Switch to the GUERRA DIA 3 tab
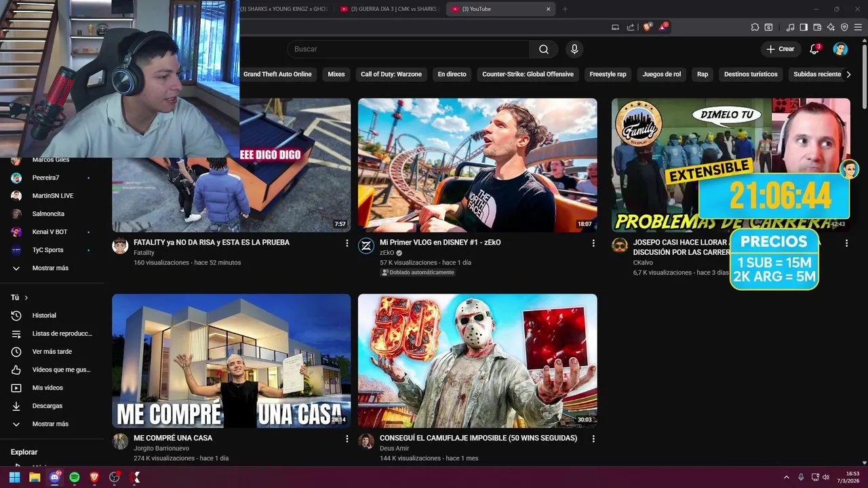Viewport: 868px width, 488px height. point(389,9)
